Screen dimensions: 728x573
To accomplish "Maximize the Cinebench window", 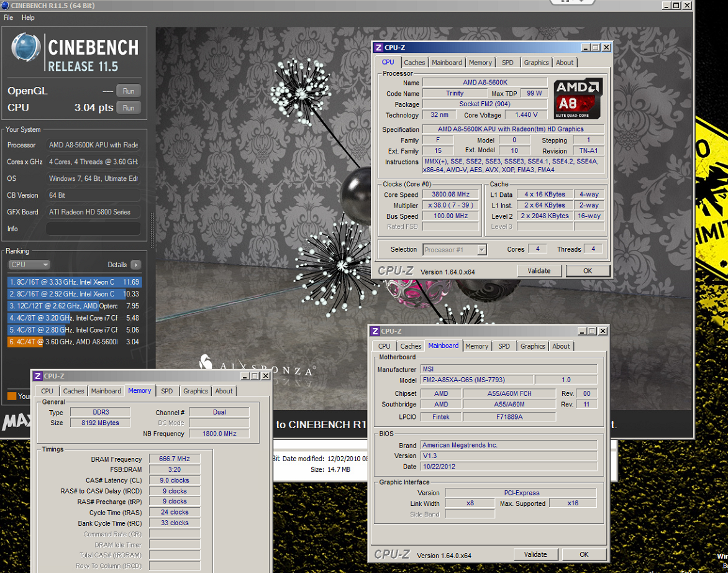I will tap(676, 6).
